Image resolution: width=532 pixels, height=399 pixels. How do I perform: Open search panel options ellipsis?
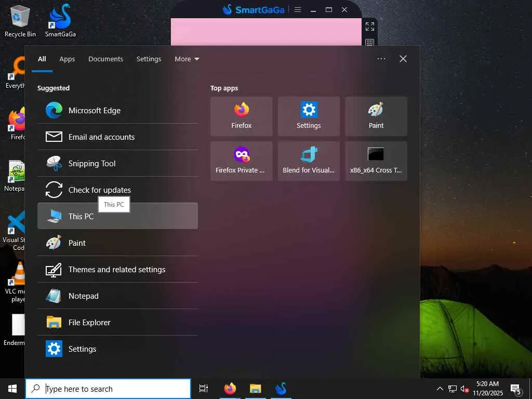coord(381,59)
